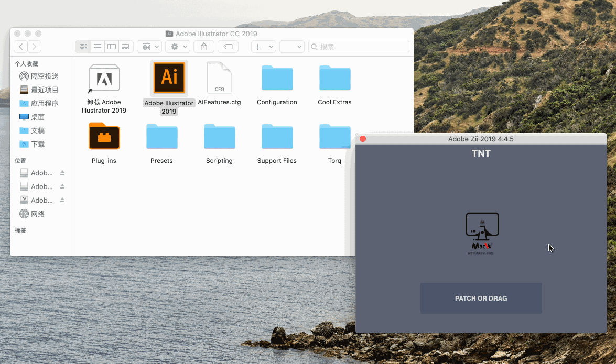The height and width of the screenshot is (364, 616).
Task: Click the back navigation arrow
Action: [x=20, y=47]
